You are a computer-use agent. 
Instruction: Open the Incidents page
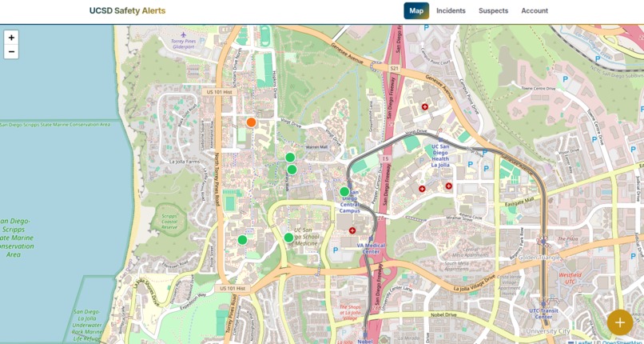451,10
